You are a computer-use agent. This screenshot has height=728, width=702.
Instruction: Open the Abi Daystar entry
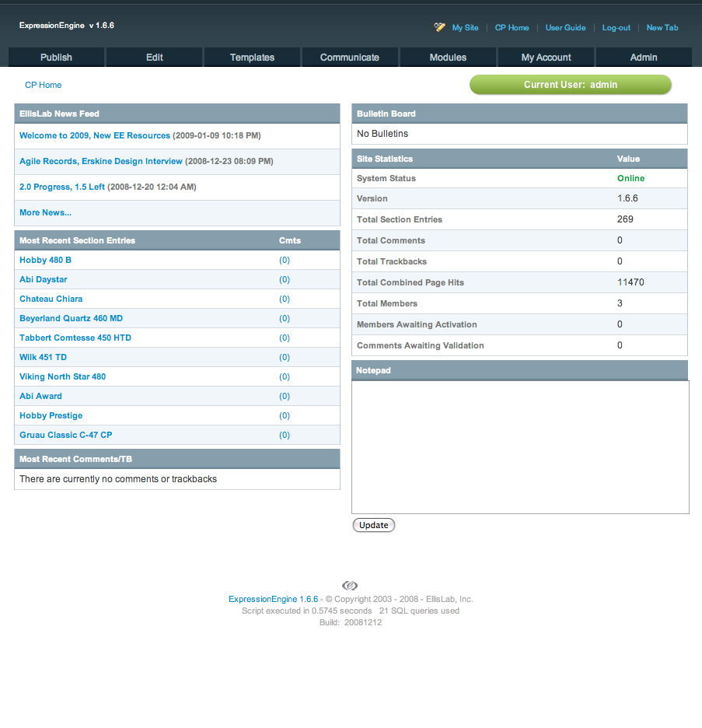[44, 279]
